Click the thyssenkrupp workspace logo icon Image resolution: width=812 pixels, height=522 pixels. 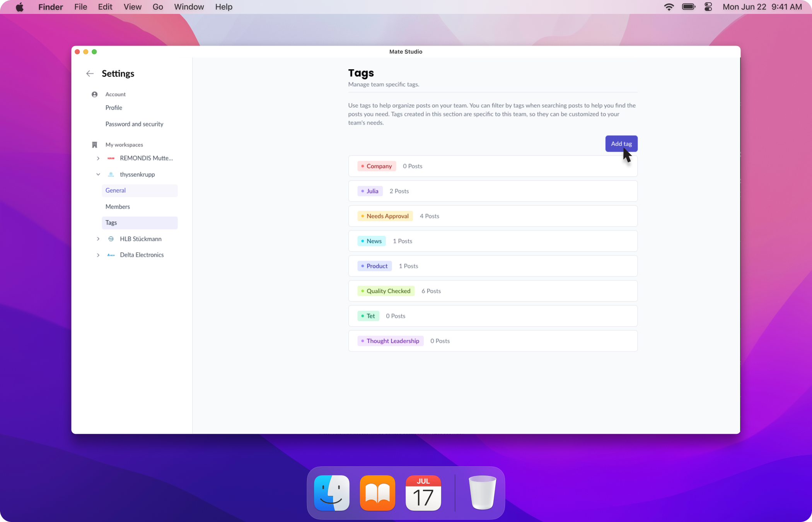(111, 174)
